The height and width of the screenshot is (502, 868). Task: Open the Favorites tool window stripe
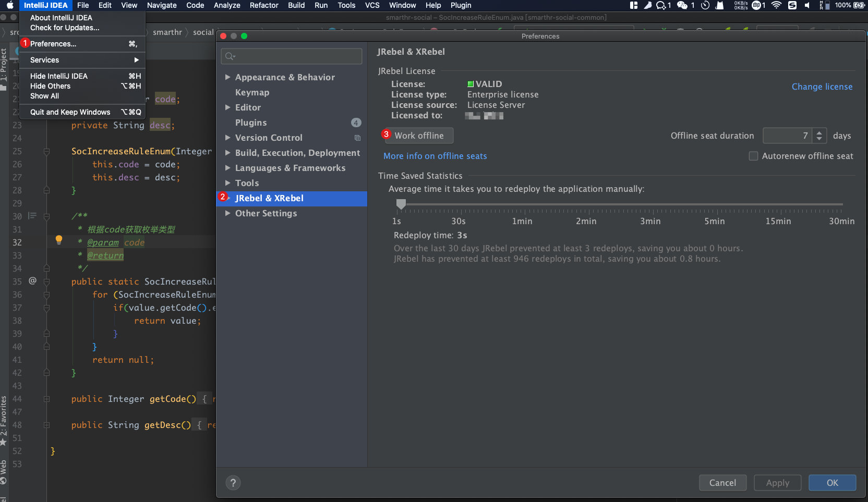tap(4, 420)
